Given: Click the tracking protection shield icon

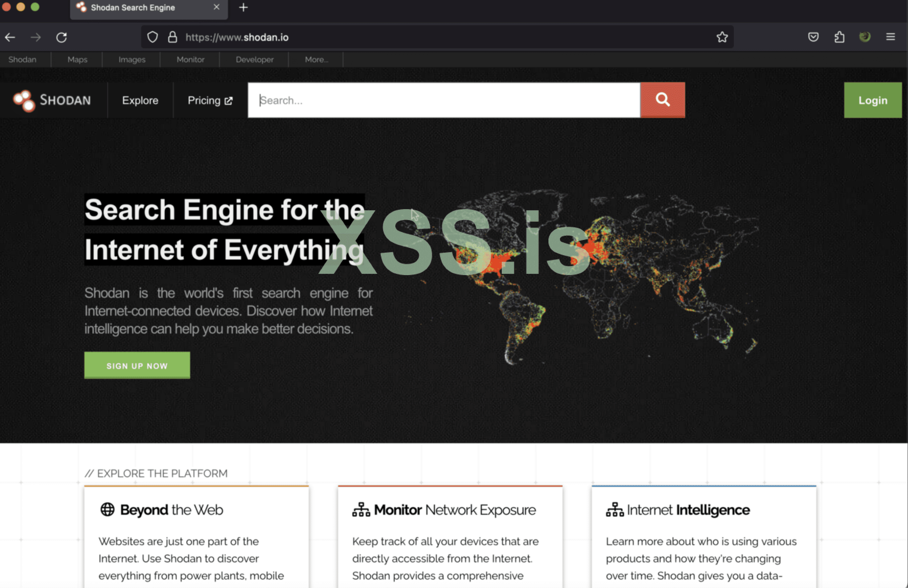Looking at the screenshot, I should 153,37.
